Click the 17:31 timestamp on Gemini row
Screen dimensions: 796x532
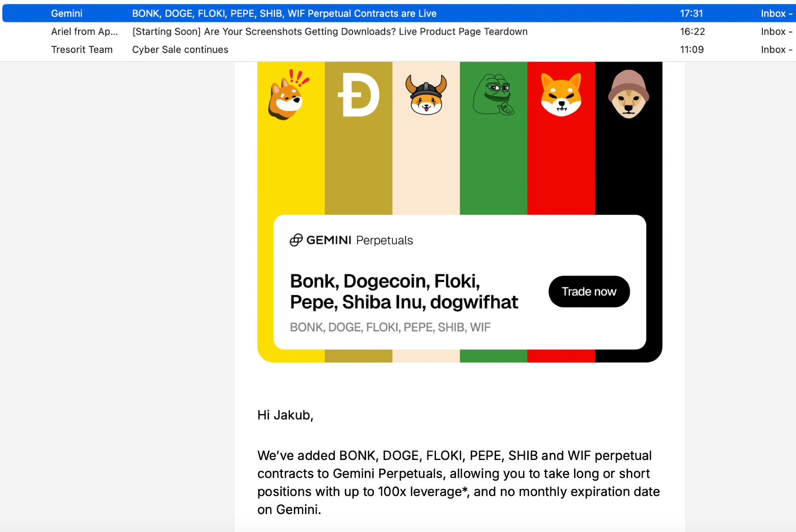coord(691,14)
